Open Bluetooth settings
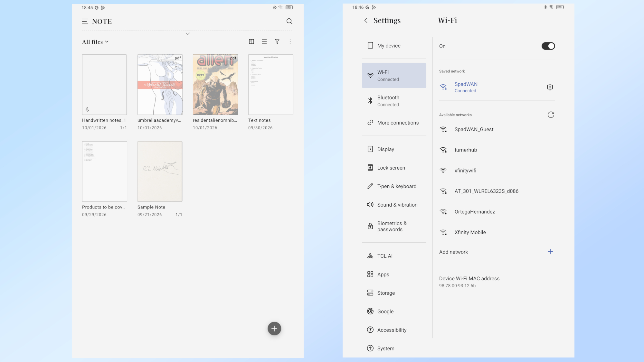 click(394, 101)
